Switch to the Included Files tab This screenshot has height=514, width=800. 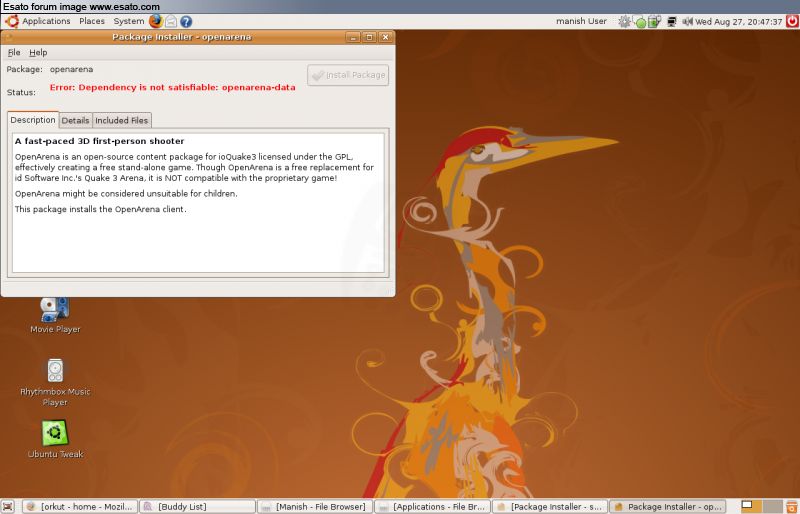pyautogui.click(x=122, y=120)
